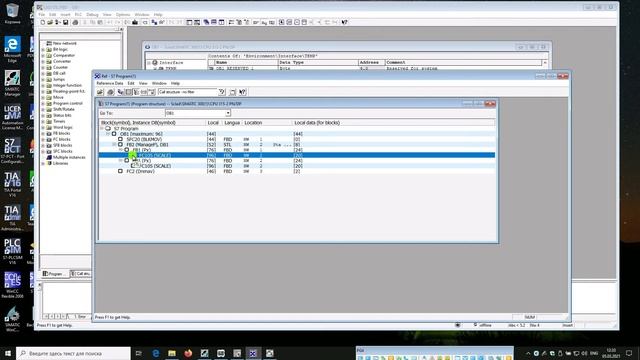Viewport: 640px width, 360px height.
Task: Collapse the S7 Program tree root
Action: [102, 129]
